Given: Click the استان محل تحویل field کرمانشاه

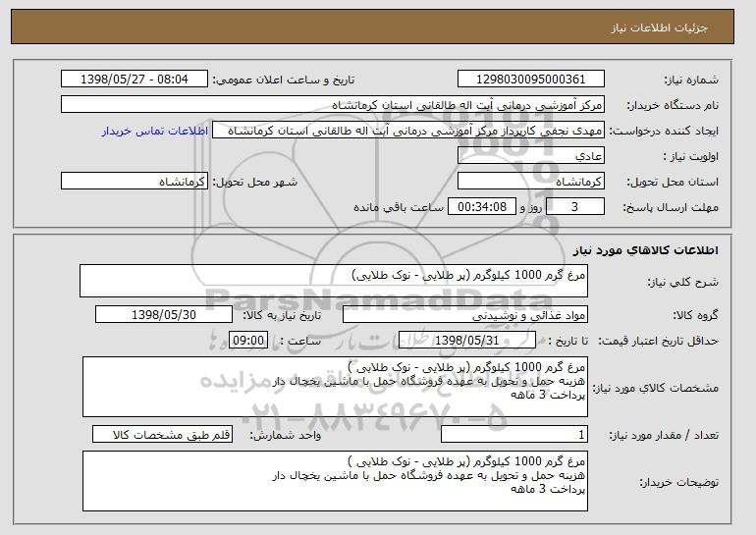Looking at the screenshot, I should 531,182.
